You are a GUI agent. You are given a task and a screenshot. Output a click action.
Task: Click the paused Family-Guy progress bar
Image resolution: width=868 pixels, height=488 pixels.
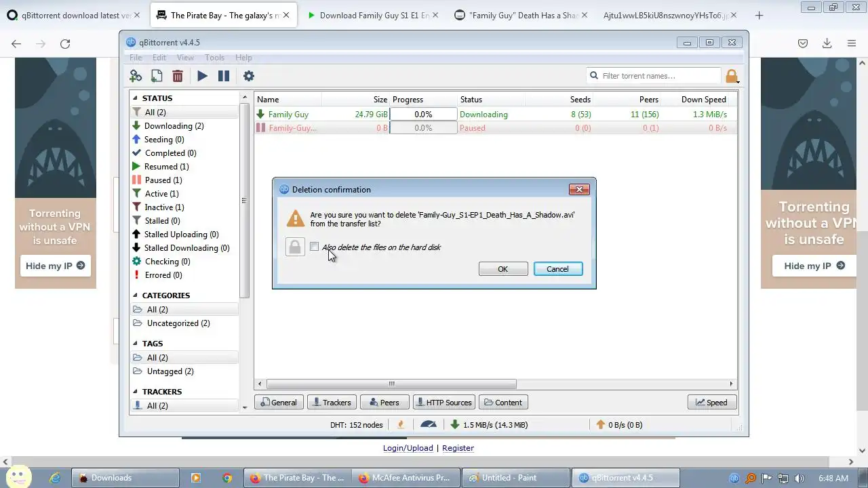(x=423, y=128)
